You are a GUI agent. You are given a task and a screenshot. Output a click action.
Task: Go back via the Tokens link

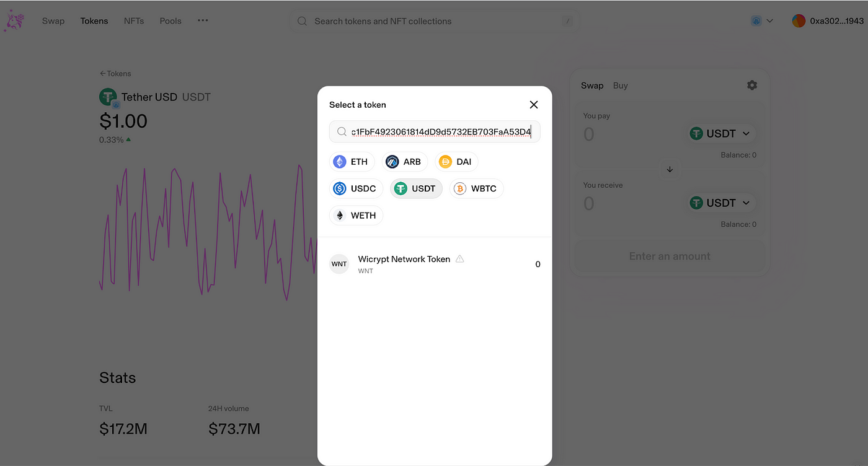[115, 73]
